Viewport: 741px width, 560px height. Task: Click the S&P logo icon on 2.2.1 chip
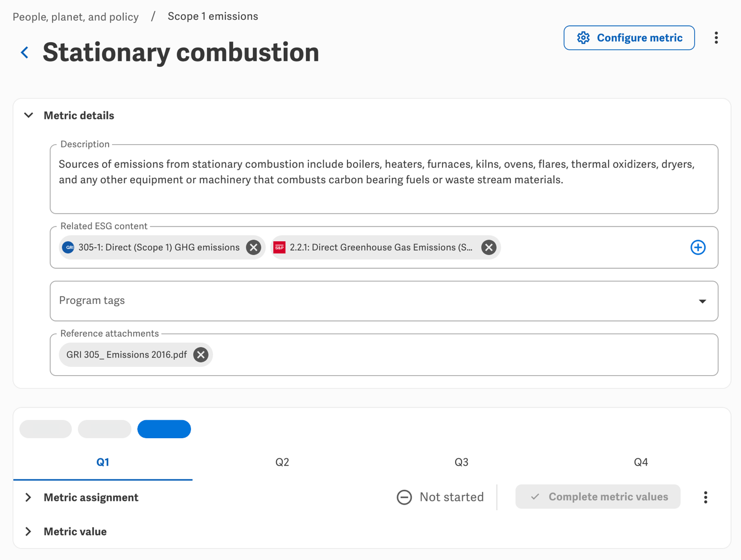pyautogui.click(x=279, y=247)
